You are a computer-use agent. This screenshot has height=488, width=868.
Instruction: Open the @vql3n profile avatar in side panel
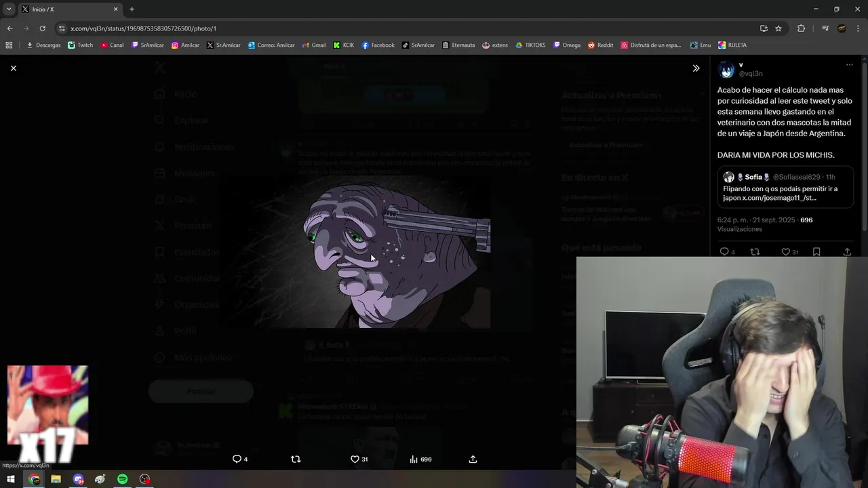[x=726, y=69]
